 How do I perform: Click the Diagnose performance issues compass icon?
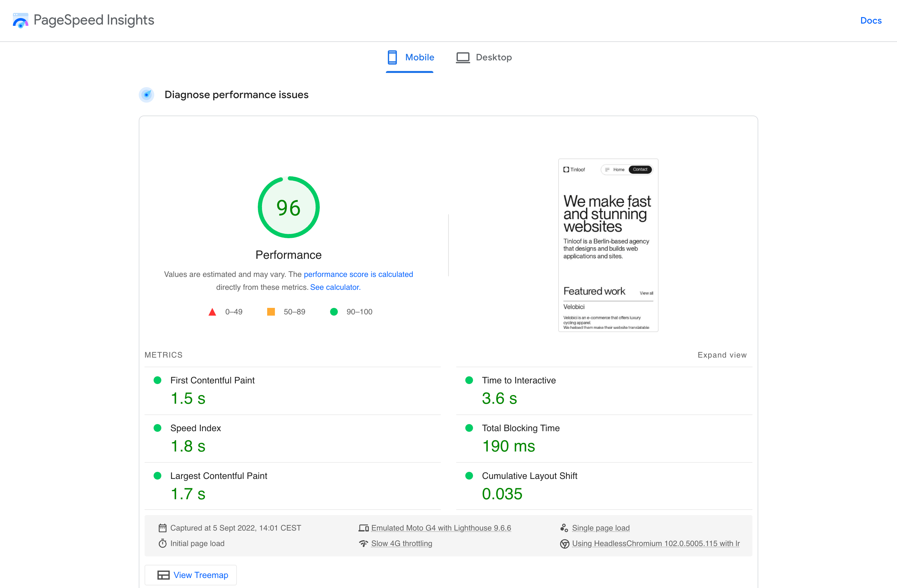pyautogui.click(x=146, y=95)
